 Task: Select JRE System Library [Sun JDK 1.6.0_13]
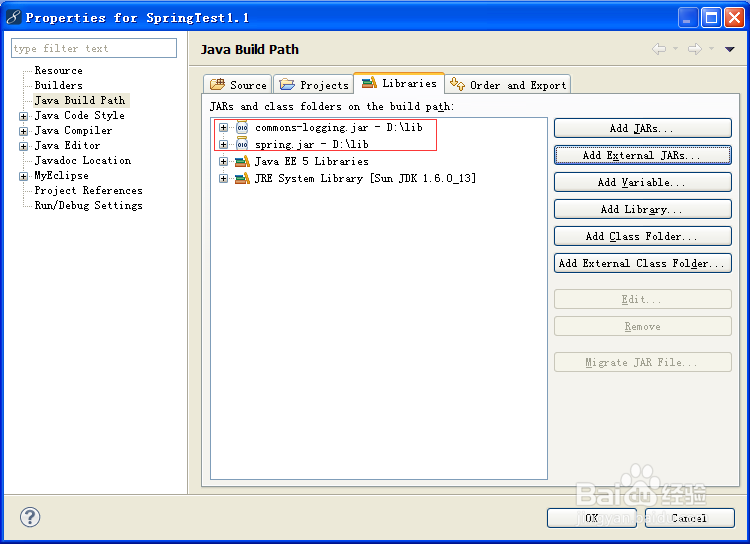pos(365,178)
